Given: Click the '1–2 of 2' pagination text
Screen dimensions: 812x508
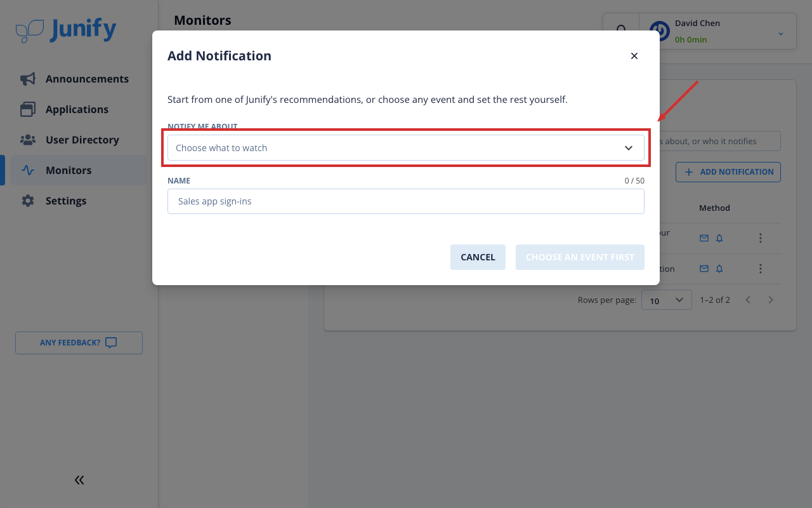Looking at the screenshot, I should [x=715, y=300].
